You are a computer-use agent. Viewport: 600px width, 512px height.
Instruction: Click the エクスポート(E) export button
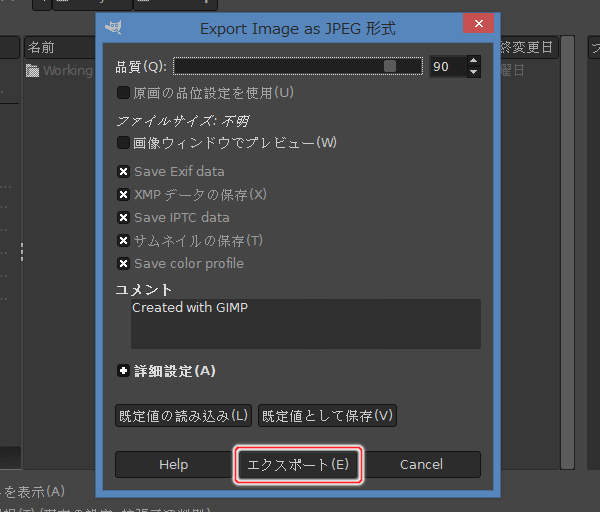298,465
